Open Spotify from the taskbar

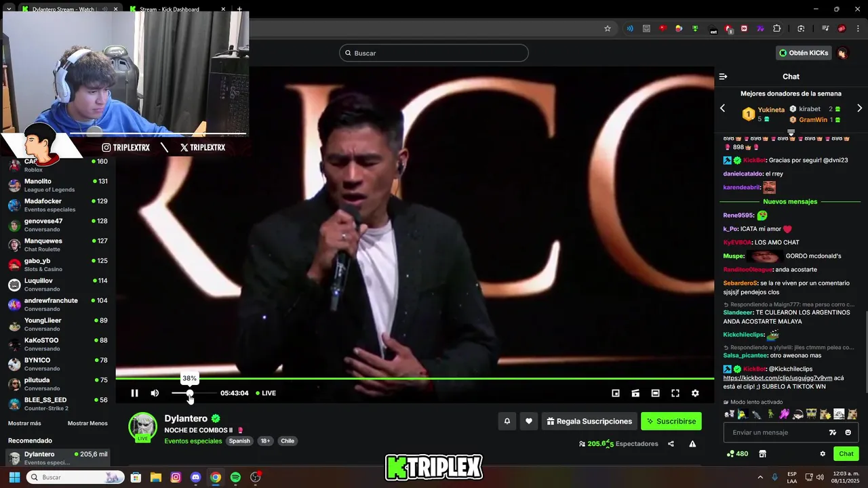point(235,477)
